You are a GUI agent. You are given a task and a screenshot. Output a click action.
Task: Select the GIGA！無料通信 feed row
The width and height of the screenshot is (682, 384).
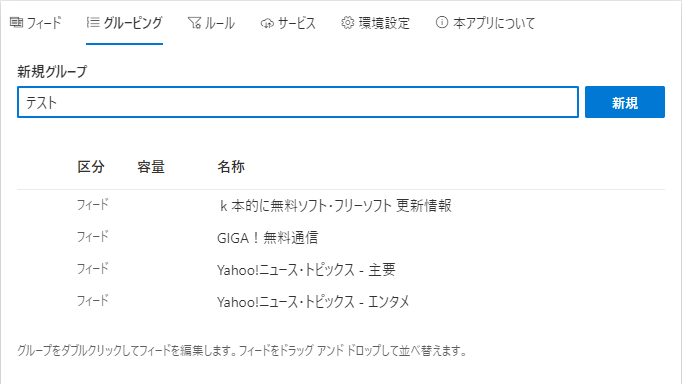[x=341, y=237]
